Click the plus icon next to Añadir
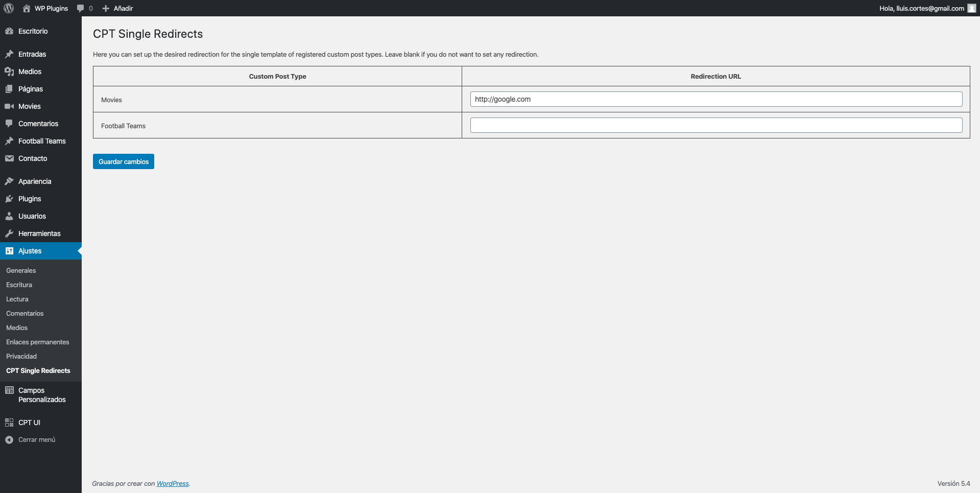 106,8
